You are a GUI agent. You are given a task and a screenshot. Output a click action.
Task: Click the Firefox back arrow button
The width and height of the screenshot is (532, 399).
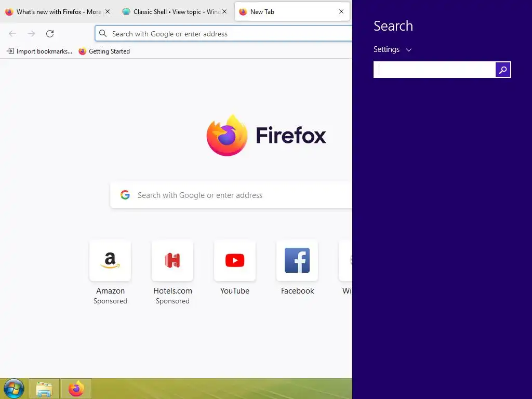(x=12, y=34)
